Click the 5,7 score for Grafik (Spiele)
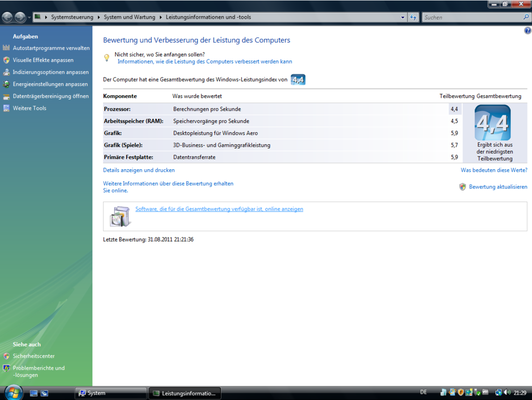The image size is (532, 400). click(x=454, y=145)
